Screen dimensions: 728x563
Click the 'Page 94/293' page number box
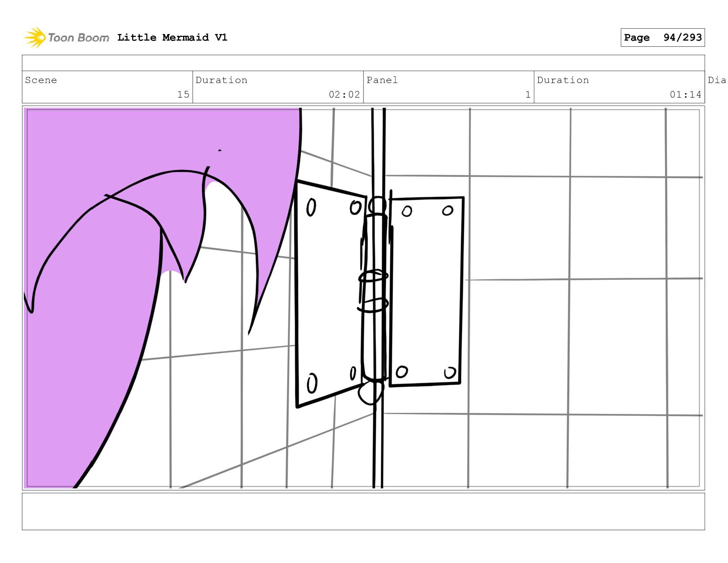click(663, 38)
